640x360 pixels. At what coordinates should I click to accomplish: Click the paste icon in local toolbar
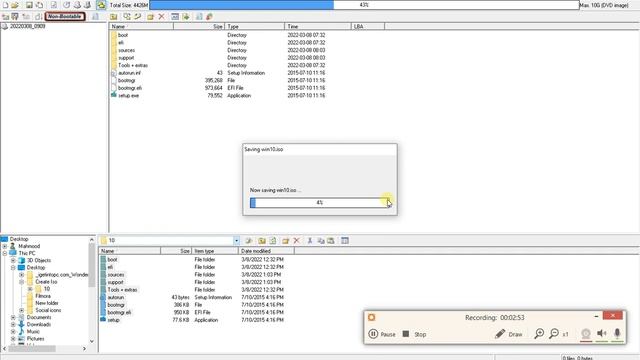(331, 240)
